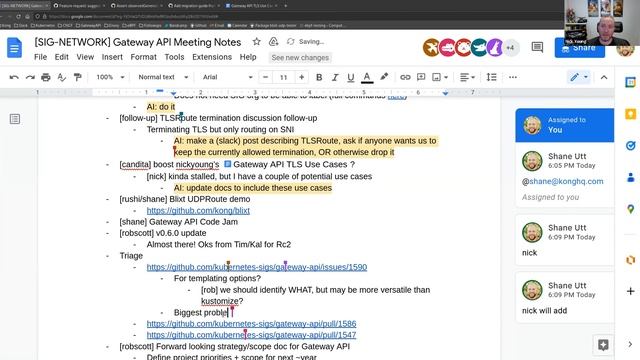The image size is (640, 360).
Task: Open the highlight color picker
Action: tap(384, 77)
